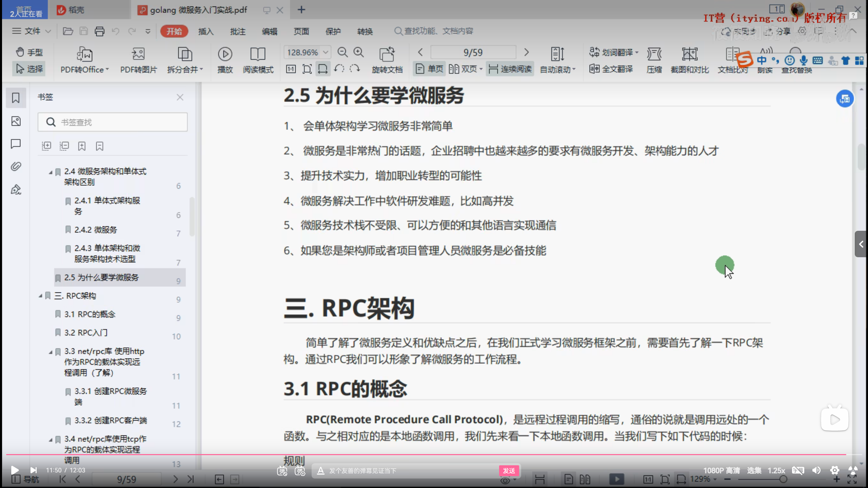
Task: Collapse the 3.3 net/rpc库 使用http bookmark
Action: tap(51, 352)
